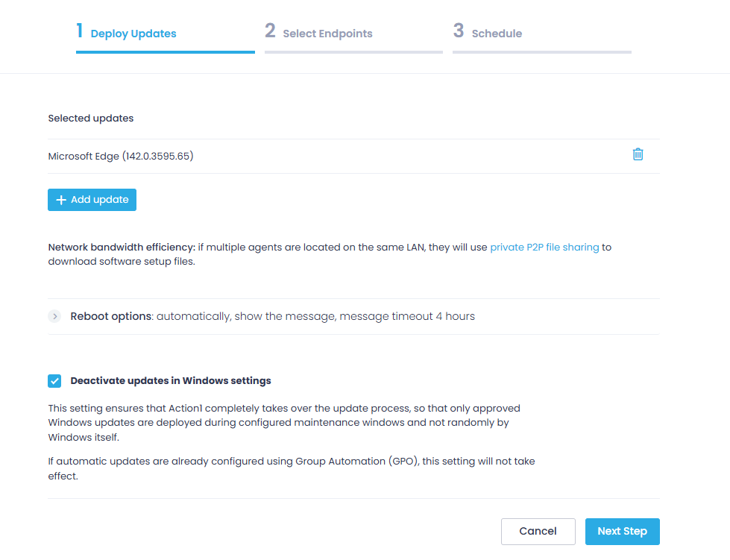Screen dimensions: 730x560
Task: Click the step number 3 indicator
Action: [x=459, y=31]
